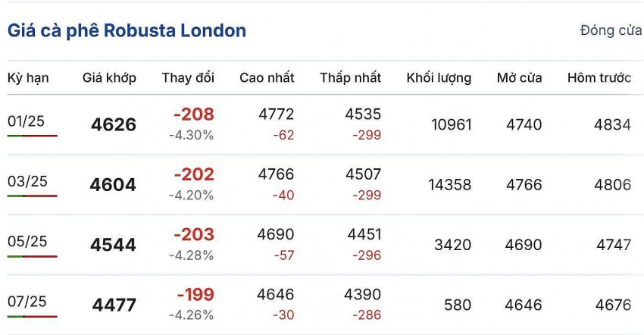
Task: Select the Thấp nhất column header
Action: point(350,78)
